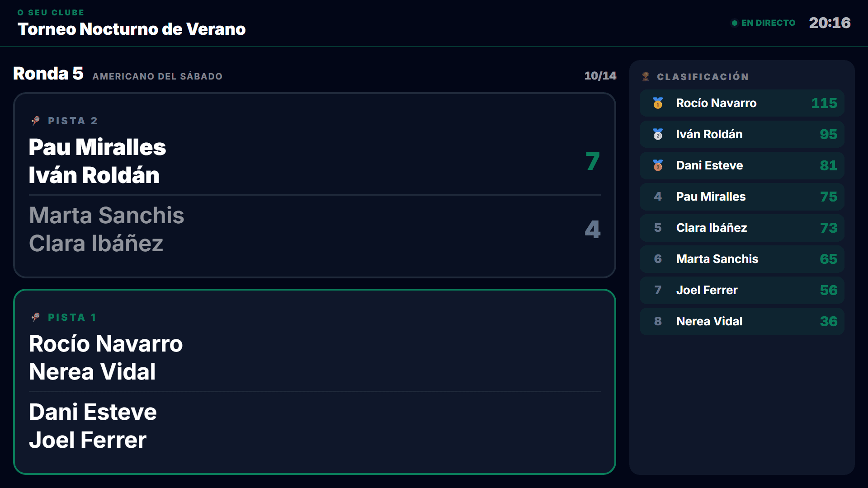
Task: Click the bronze medal icon beside Dani Esteve
Action: 658,165
